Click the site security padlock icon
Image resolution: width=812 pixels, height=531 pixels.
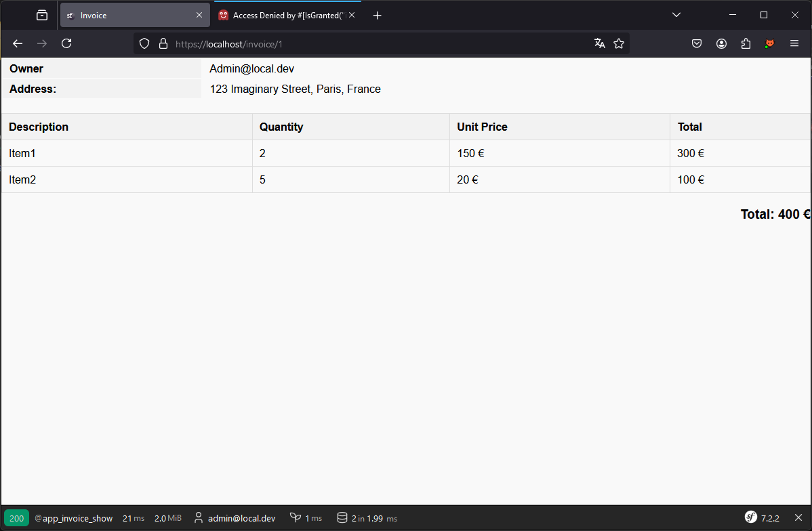click(x=163, y=43)
